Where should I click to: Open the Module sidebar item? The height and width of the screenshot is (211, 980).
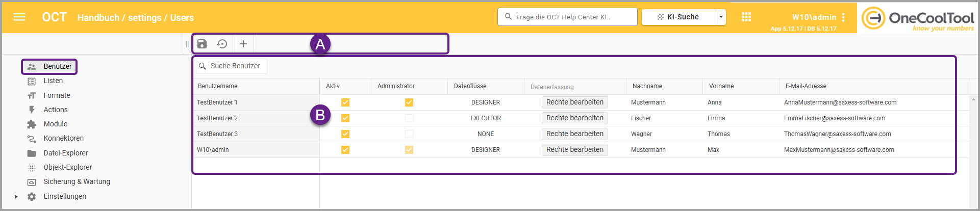pos(55,124)
